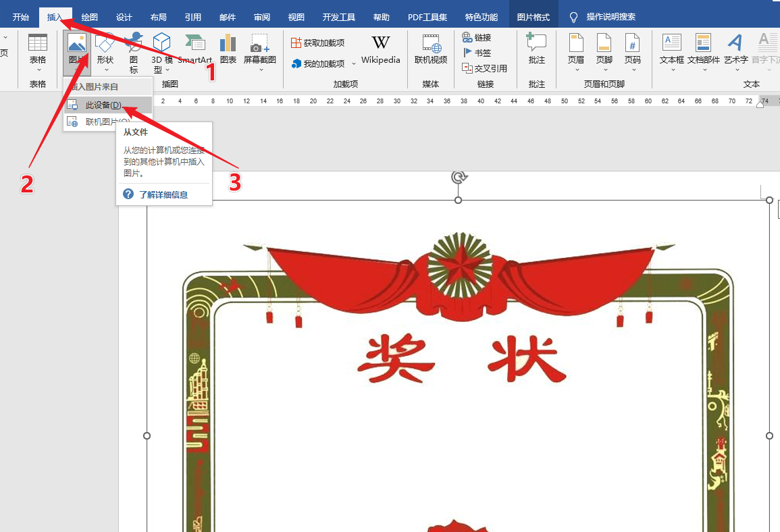Switch to the 开始 (Home) tab

point(20,18)
